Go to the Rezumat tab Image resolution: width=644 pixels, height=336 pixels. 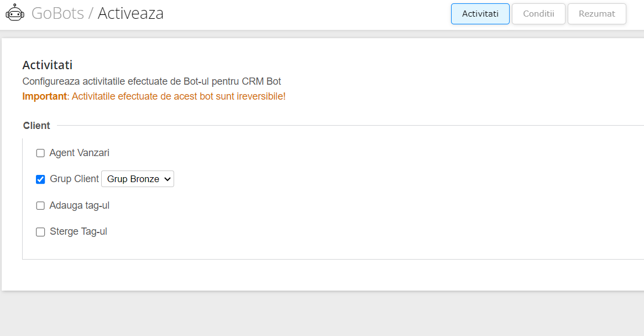click(597, 14)
